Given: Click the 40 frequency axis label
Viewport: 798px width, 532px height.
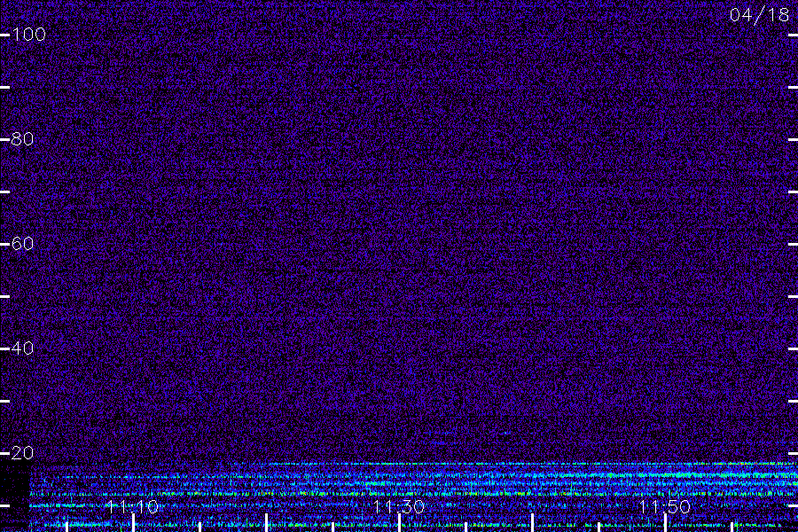Looking at the screenshot, I should click(22, 348).
